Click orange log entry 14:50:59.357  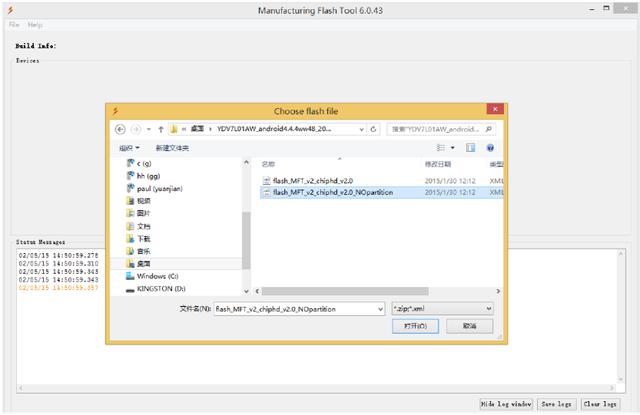coord(58,288)
